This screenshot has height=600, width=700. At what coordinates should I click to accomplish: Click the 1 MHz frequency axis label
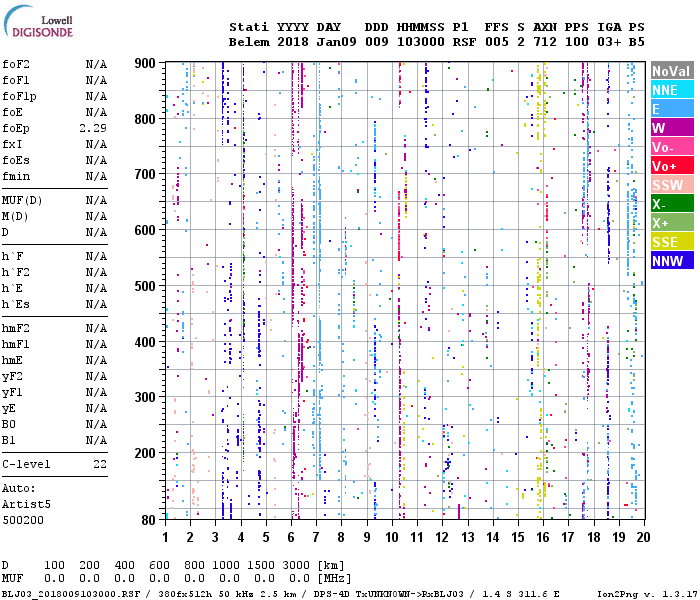166,537
